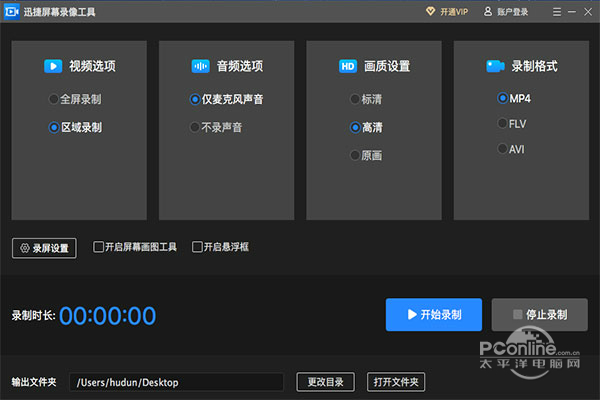
Task: Click the 画质设置 heading text
Action: [387, 66]
